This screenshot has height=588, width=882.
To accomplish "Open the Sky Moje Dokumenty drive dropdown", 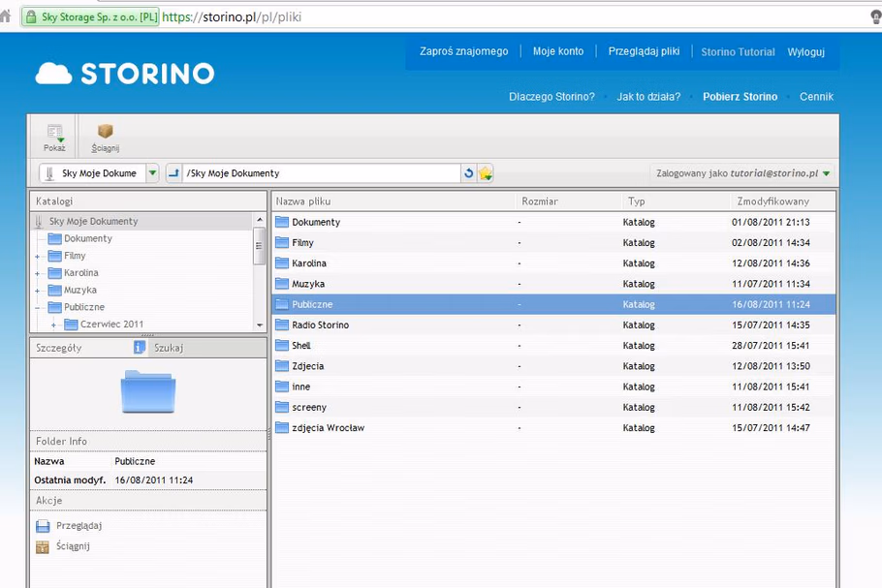I will [x=152, y=173].
